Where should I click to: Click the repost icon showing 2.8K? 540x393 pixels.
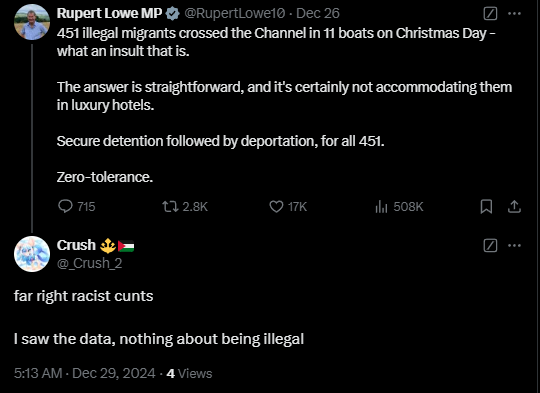[x=170, y=207]
